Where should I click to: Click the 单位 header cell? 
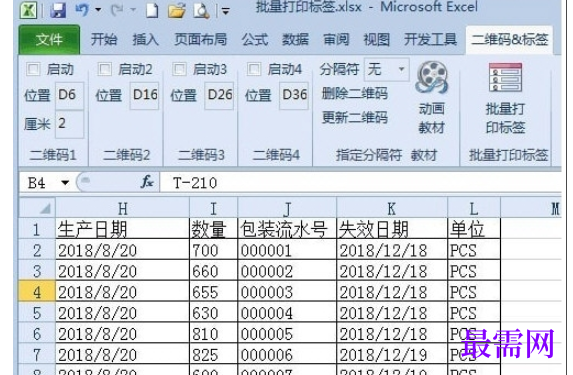pos(474,229)
